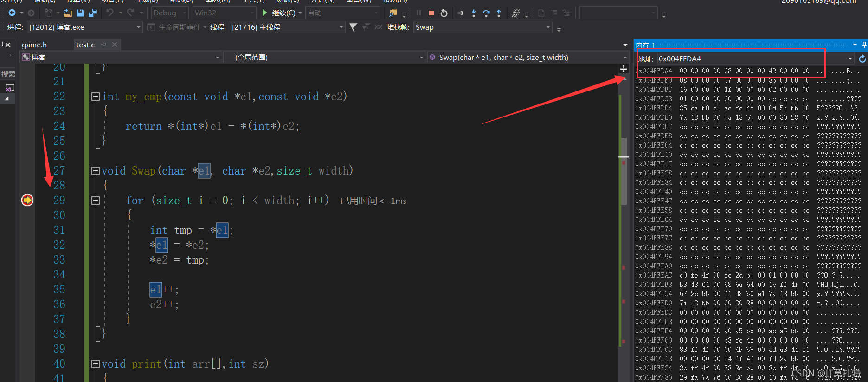This screenshot has width=868, height=382.
Task: Click the find-in-files folder icon
Action: click(x=393, y=13)
